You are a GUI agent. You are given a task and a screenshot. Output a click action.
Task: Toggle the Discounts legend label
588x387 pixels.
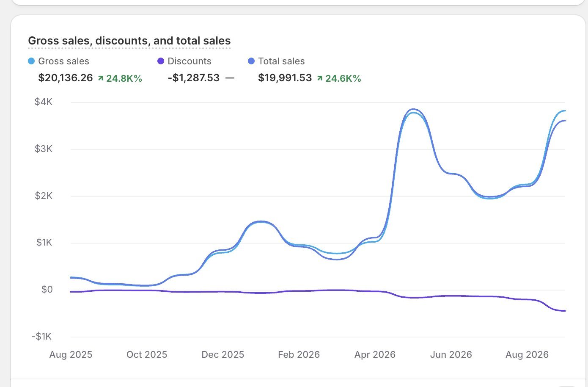[x=190, y=61]
